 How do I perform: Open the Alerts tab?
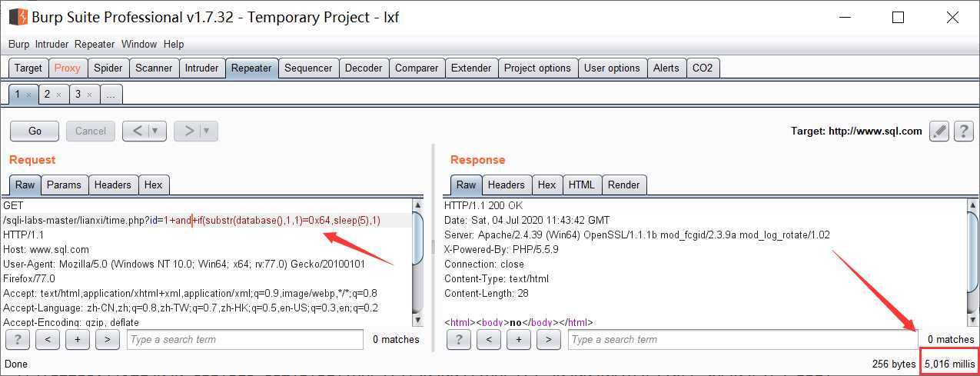point(666,68)
